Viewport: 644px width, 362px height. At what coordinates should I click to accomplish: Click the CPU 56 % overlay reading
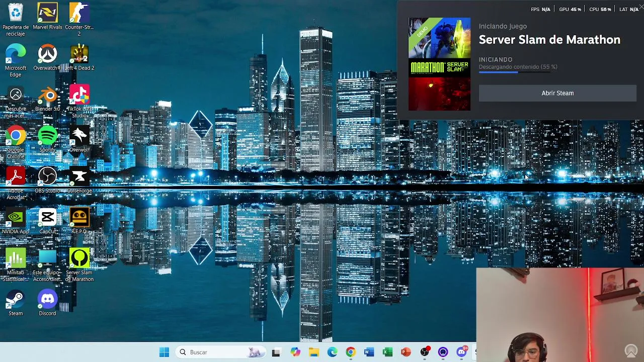[x=600, y=9]
